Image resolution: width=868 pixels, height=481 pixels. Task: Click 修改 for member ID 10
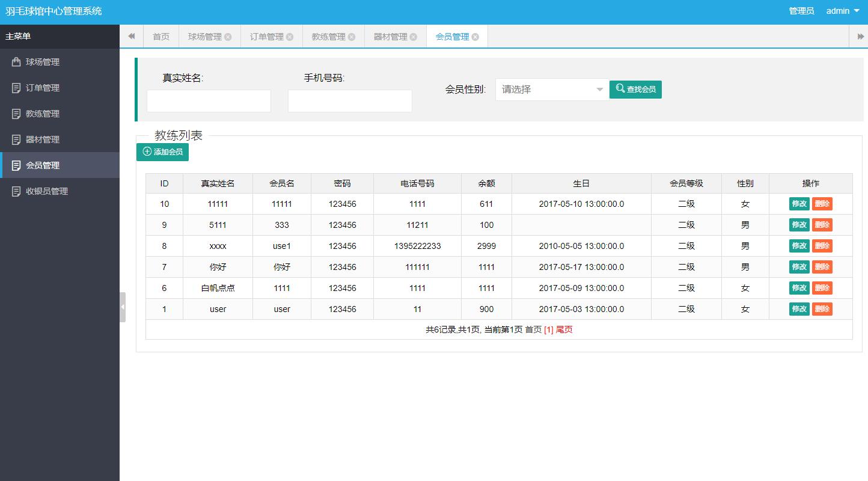799,203
